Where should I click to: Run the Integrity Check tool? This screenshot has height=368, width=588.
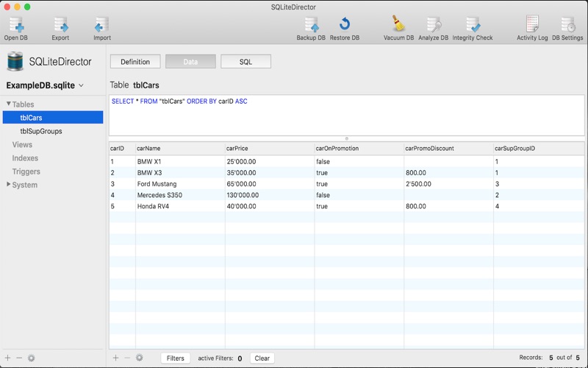pyautogui.click(x=473, y=25)
